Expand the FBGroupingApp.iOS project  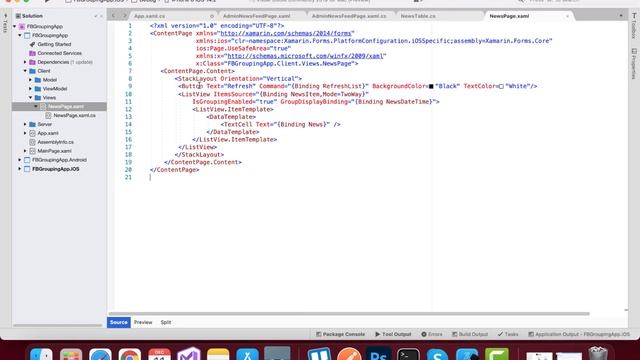click(x=20, y=169)
